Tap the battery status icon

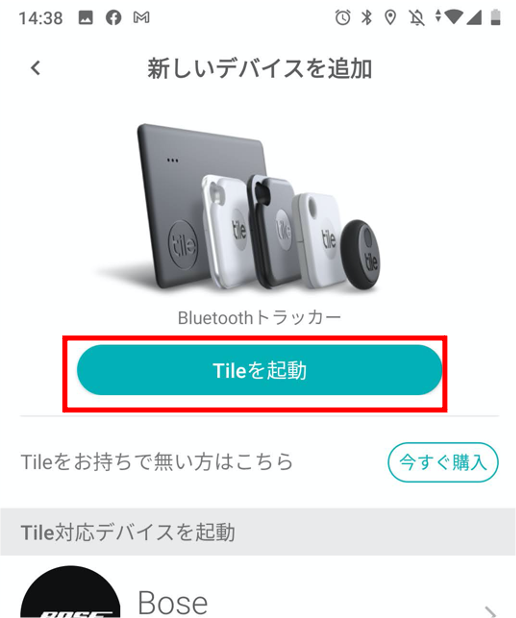496,17
